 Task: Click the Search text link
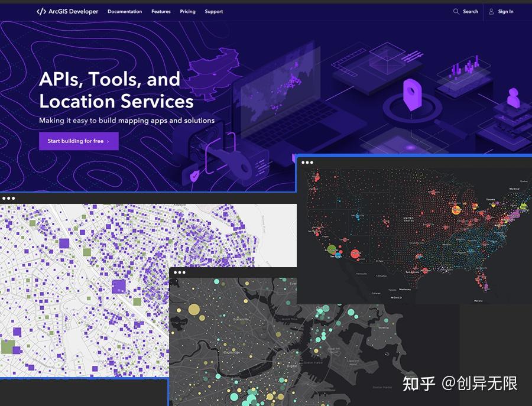(471, 12)
